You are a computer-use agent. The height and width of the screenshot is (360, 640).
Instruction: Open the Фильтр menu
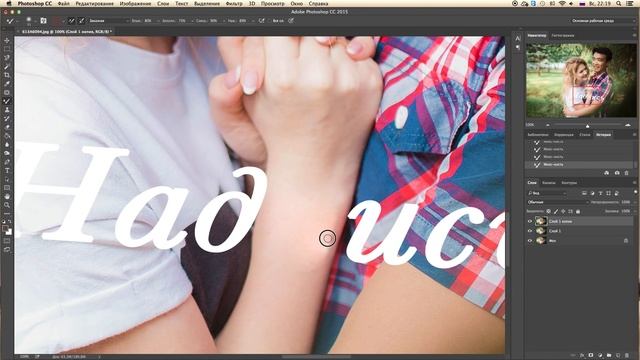[234, 3]
